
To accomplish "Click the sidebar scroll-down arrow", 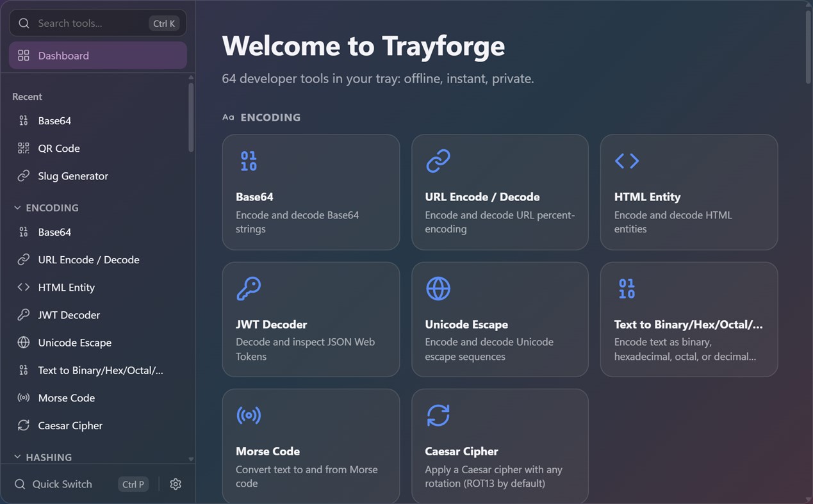I will tap(191, 459).
